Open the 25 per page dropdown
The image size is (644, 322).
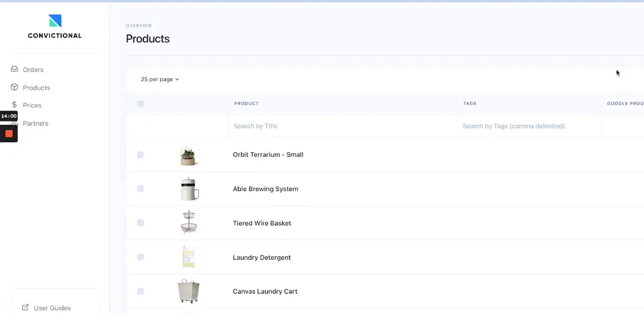pos(160,79)
